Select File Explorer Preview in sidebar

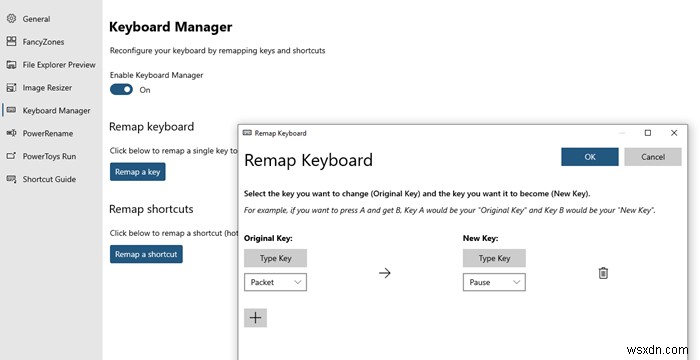(x=59, y=65)
